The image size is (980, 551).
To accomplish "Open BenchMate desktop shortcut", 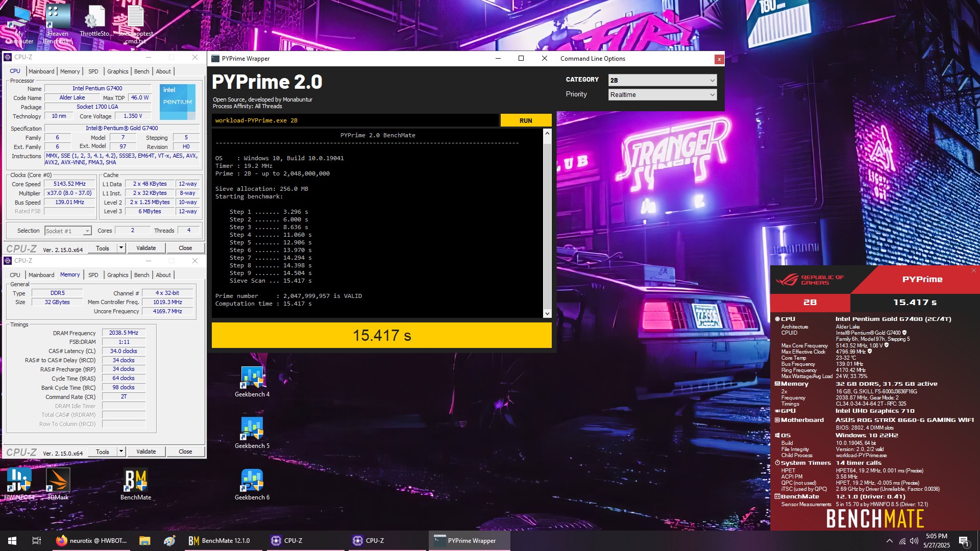I will click(x=136, y=485).
